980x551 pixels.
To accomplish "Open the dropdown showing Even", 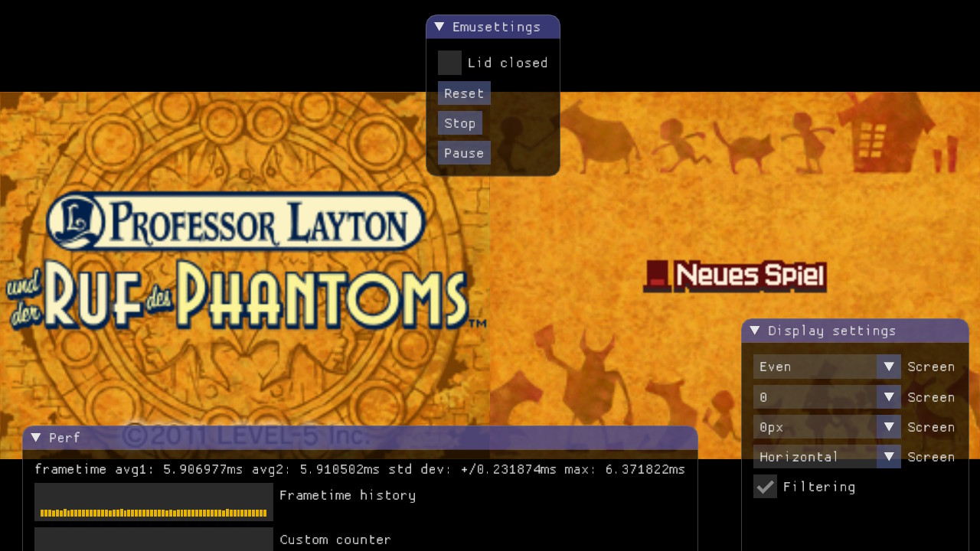I will pos(827,367).
